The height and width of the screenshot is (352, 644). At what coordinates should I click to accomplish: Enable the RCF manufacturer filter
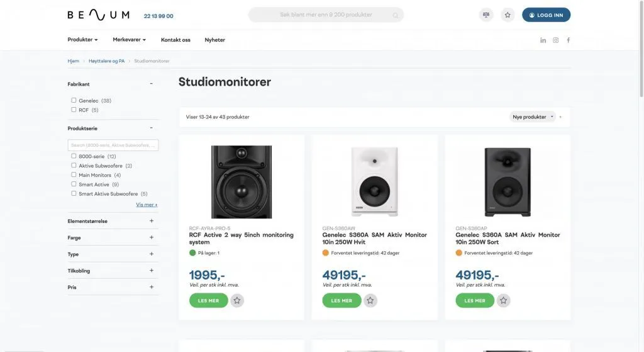(74, 110)
